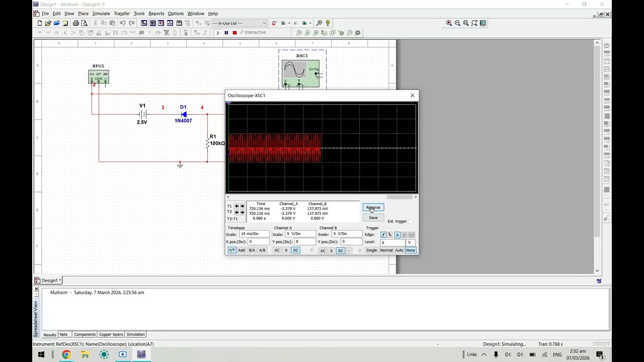Undo the last action
The image size is (644, 362).
point(123,23)
